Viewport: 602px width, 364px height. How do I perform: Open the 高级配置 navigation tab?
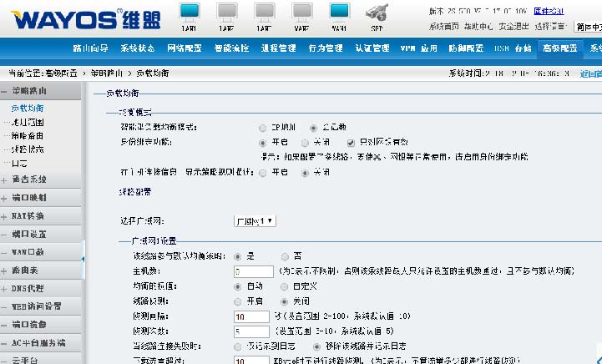[559, 48]
